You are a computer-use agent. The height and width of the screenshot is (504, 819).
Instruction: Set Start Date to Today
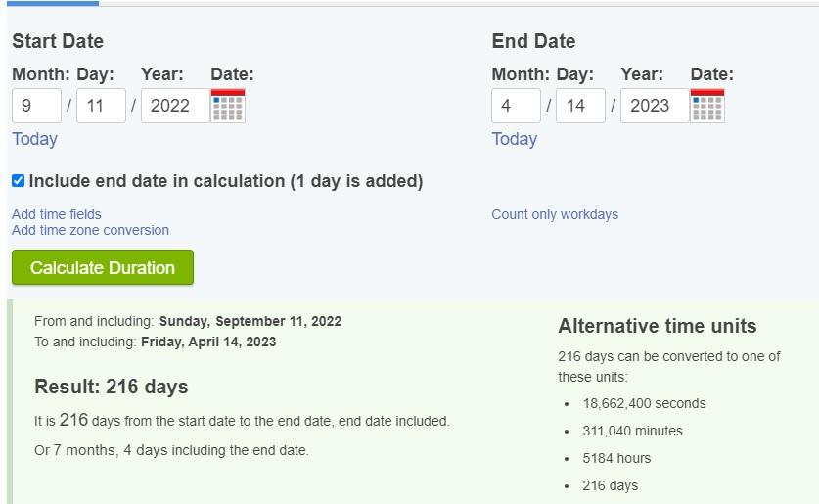tap(34, 139)
